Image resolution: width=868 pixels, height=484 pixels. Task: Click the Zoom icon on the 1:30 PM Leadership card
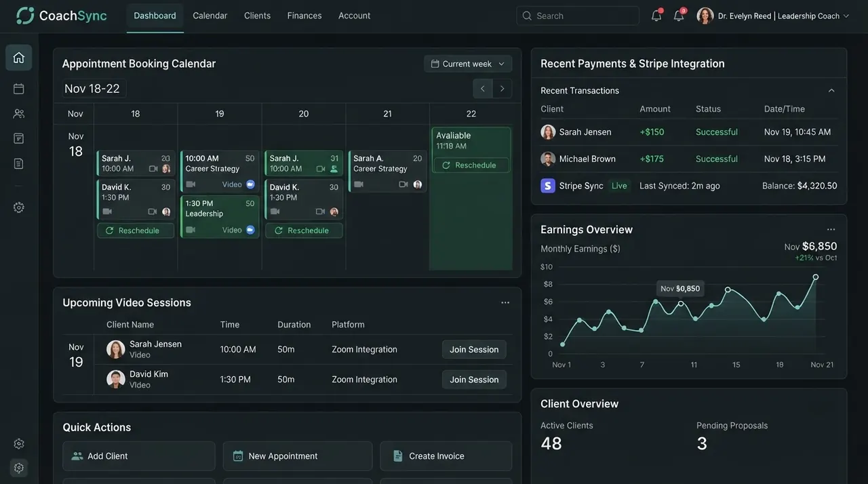250,230
